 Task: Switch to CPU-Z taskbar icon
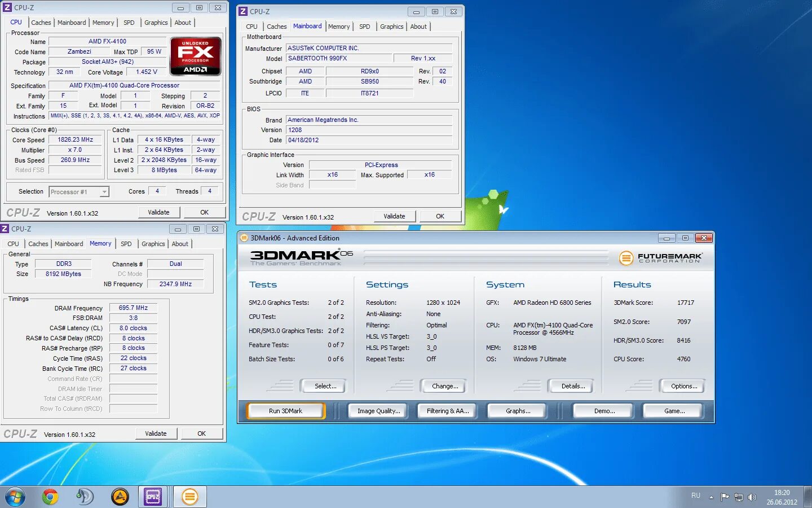(x=153, y=497)
